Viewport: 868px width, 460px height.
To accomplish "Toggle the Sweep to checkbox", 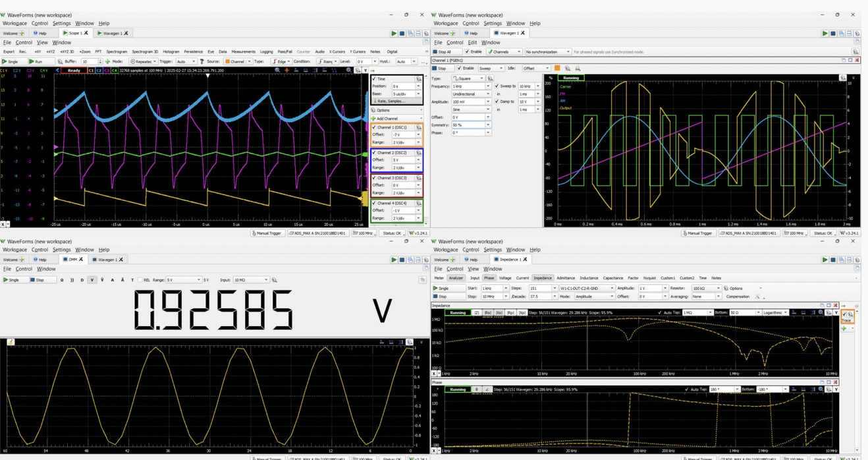I will [496, 86].
